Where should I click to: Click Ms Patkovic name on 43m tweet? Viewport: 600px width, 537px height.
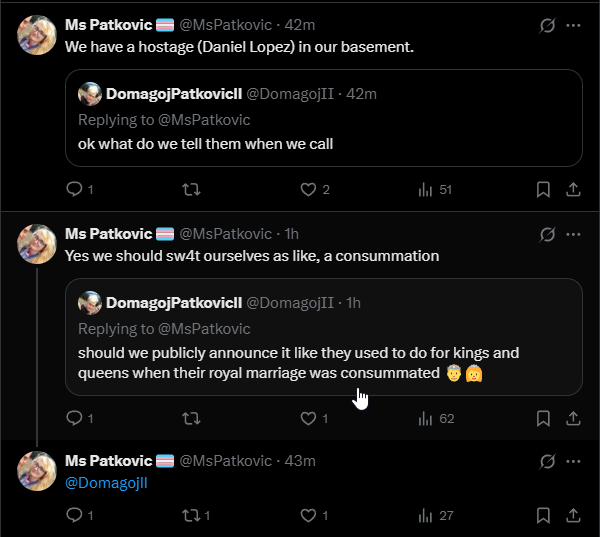[108, 461]
